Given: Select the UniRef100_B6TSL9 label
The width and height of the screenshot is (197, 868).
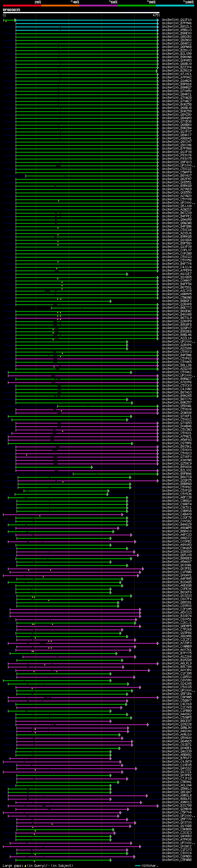Looking at the screenshot, I should [176, 318].
